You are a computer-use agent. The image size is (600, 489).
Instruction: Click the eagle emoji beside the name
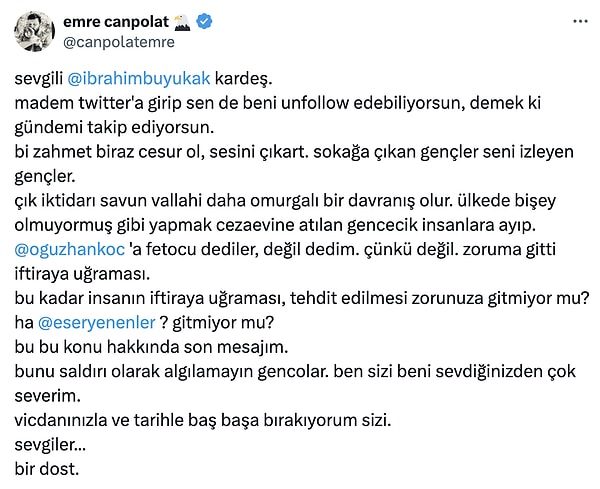[x=182, y=22]
